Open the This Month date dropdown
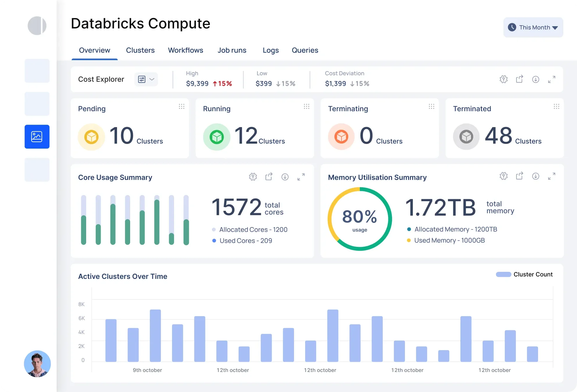Image resolution: width=577 pixels, height=392 pixels. 533,27
